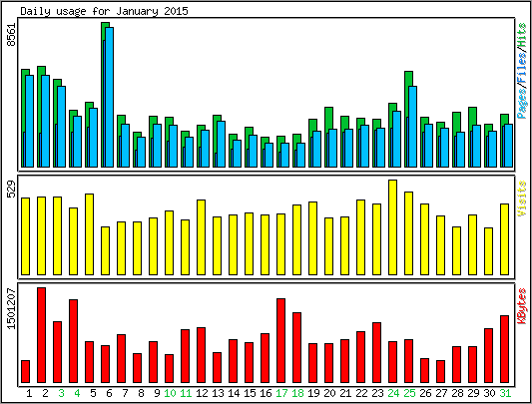Click the rotated 'Pages' legend word
The height and width of the screenshot is (404, 532).
click(522, 103)
